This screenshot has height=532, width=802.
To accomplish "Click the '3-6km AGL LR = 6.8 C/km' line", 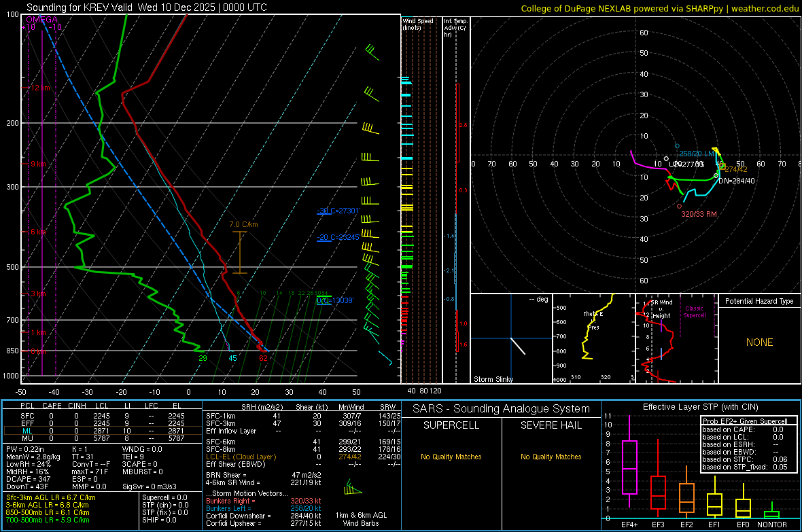I will point(47,505).
